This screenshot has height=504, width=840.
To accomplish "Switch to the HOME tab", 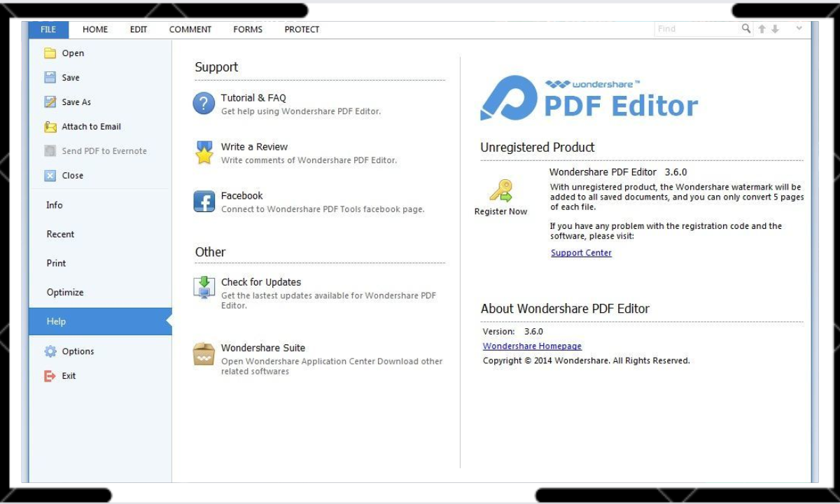I will [x=95, y=29].
